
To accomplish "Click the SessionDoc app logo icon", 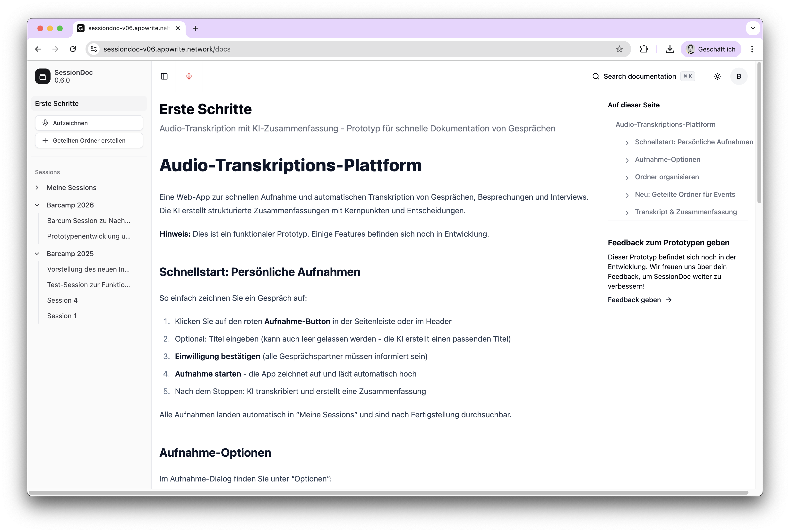I will (x=43, y=76).
